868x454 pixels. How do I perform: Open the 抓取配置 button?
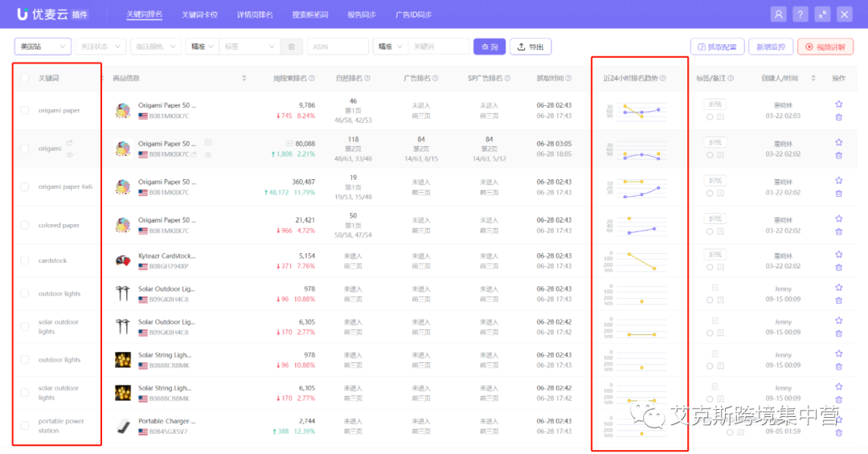click(717, 47)
